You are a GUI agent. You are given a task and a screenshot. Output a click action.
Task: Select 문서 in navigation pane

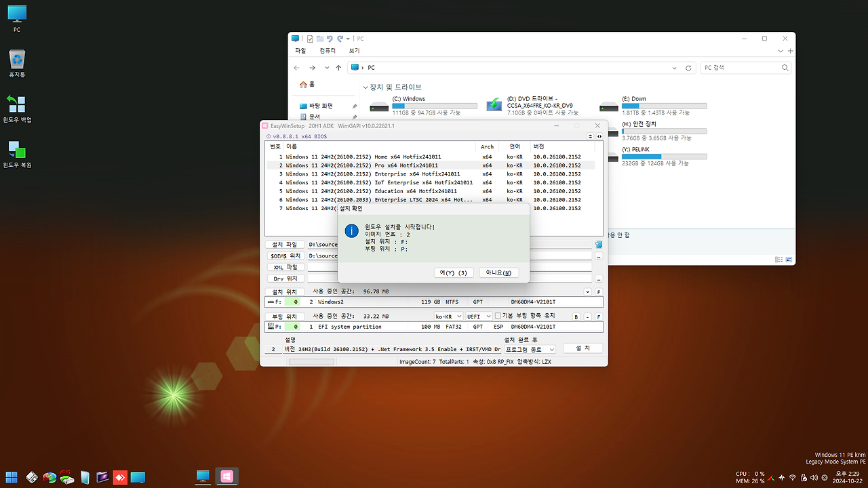(310, 117)
